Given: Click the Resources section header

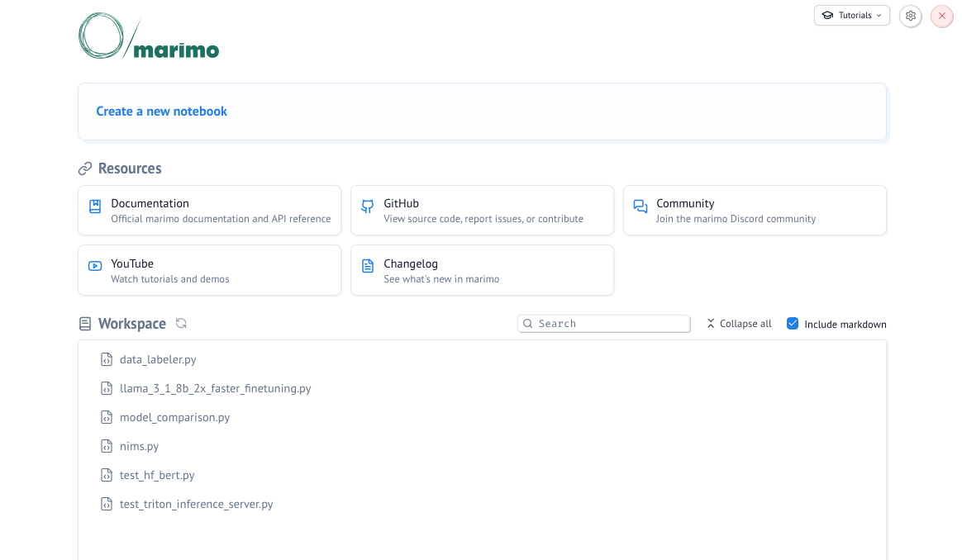Looking at the screenshot, I should 129,168.
